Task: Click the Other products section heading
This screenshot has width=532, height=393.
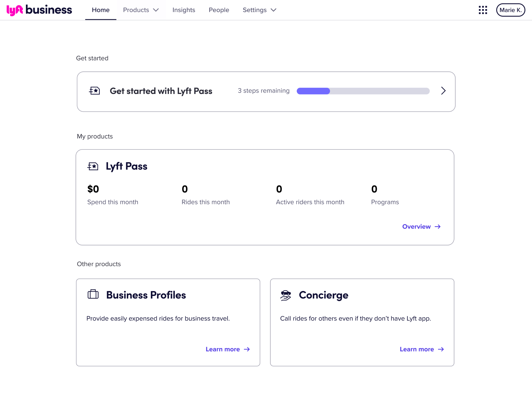Action: 99,264
